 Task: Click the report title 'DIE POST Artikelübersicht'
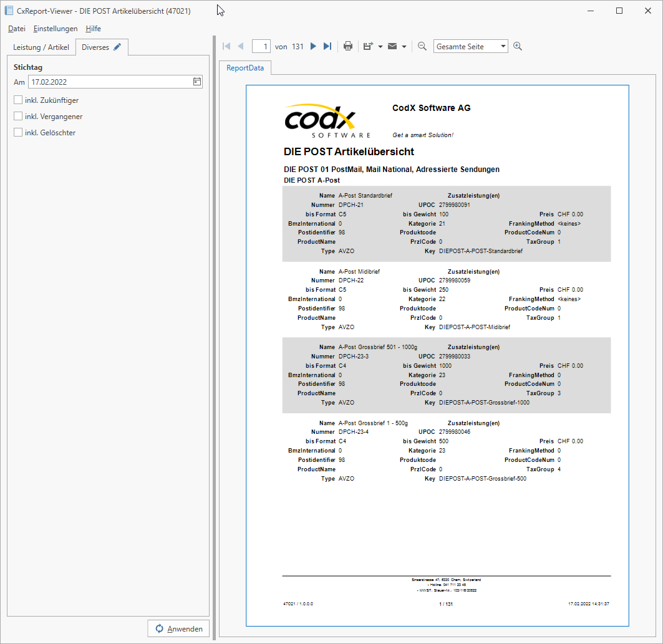coord(349,151)
